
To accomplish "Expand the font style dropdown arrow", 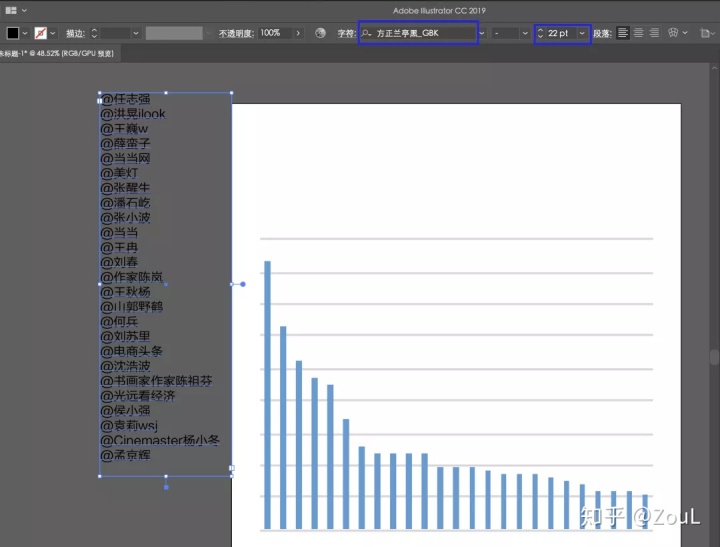I will pyautogui.click(x=525, y=33).
